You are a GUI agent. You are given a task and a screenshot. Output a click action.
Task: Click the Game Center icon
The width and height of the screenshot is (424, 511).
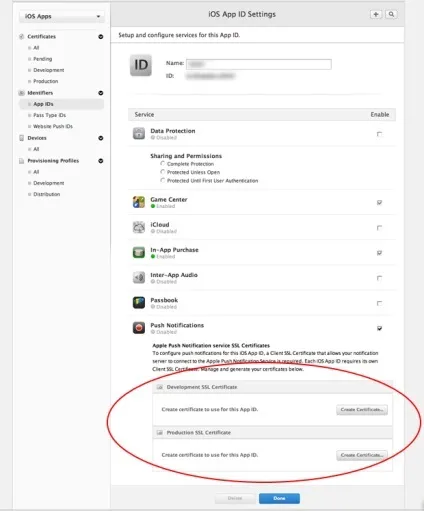[x=139, y=202]
